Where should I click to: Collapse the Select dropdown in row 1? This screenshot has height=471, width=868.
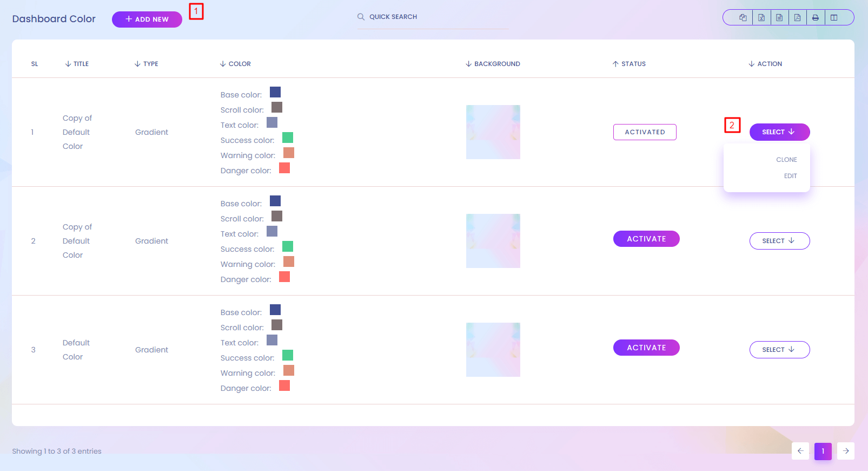click(x=779, y=132)
